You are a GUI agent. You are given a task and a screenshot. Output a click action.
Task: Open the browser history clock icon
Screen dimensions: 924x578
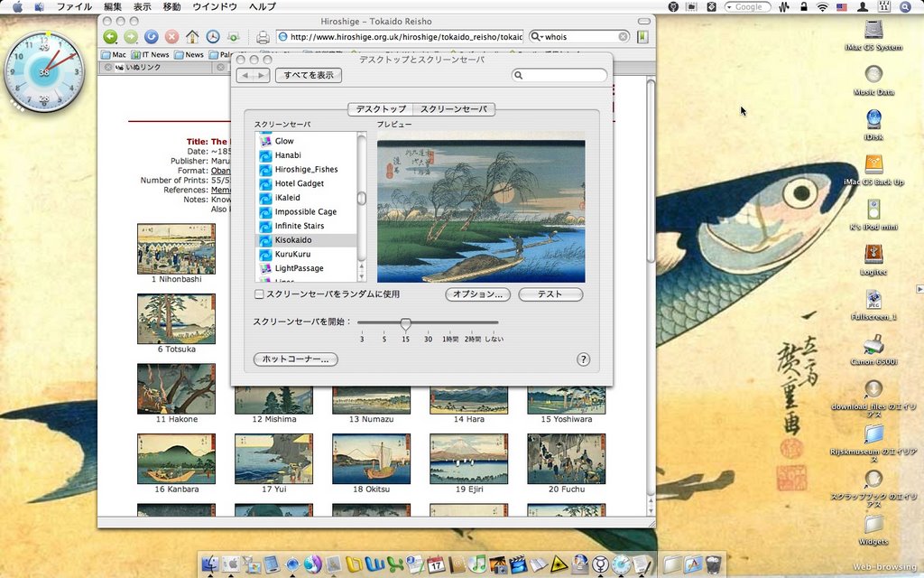click(x=213, y=36)
